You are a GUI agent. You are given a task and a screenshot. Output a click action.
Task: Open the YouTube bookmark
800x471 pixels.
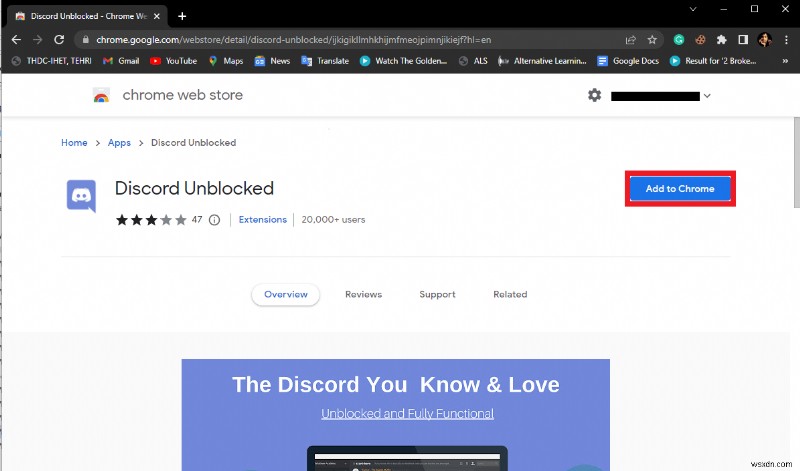173,61
